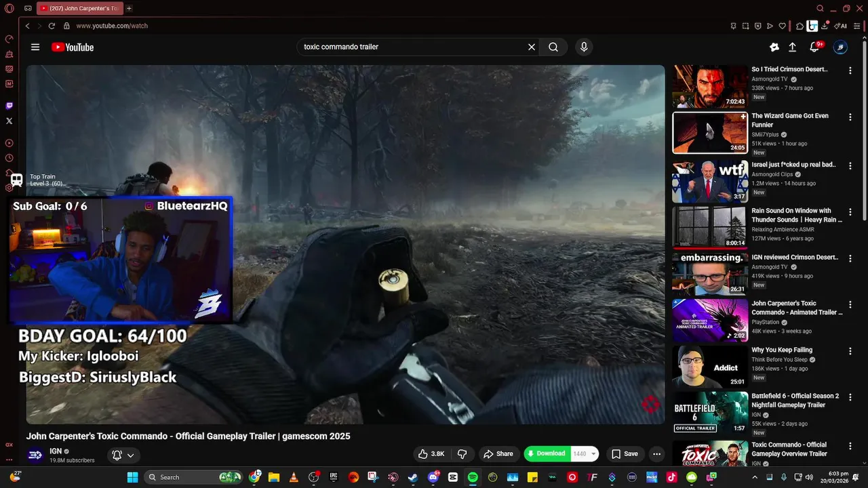Open options for Battlefield 6 Season 2 trailer
This screenshot has height=488, width=868.
(x=850, y=397)
